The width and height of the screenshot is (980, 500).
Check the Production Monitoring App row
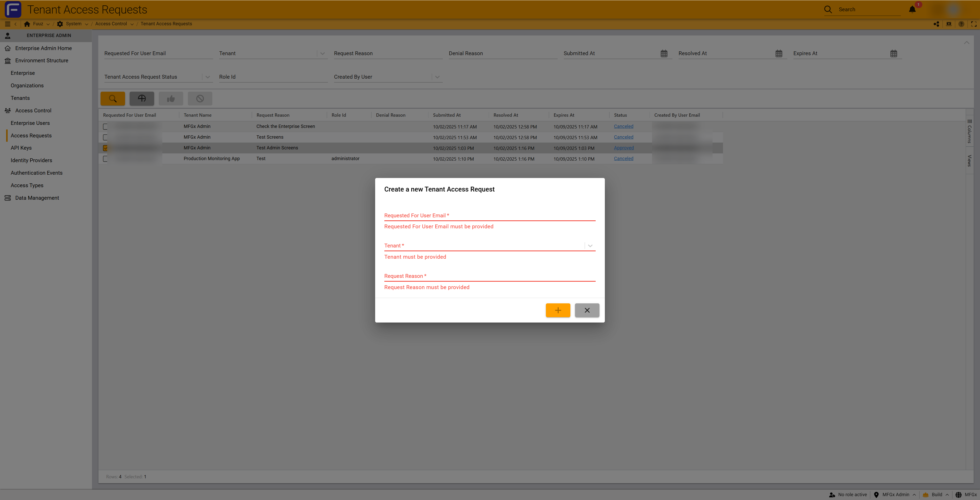point(105,159)
